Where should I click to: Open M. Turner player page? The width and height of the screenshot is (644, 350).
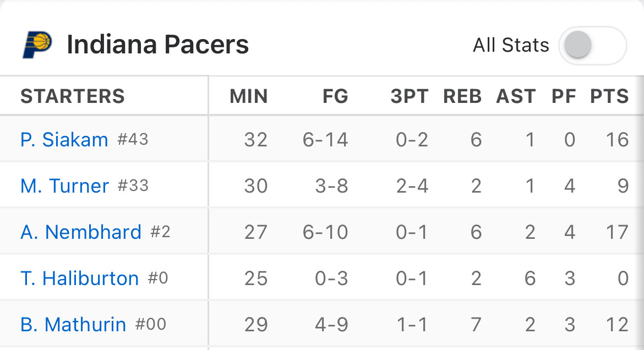click(65, 186)
